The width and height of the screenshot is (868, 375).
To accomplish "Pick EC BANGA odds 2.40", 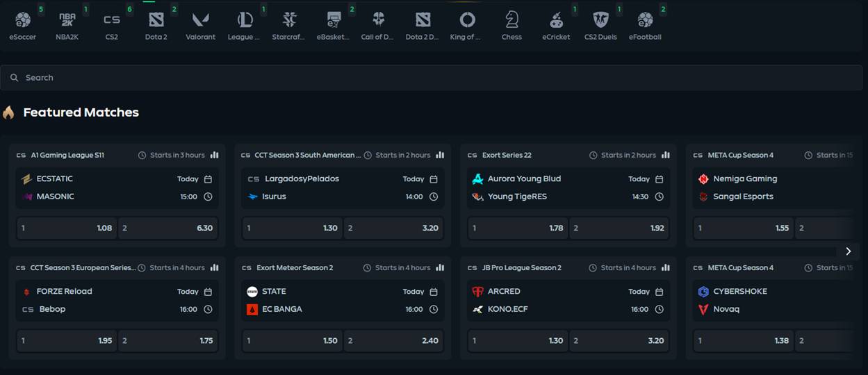I will pos(393,340).
